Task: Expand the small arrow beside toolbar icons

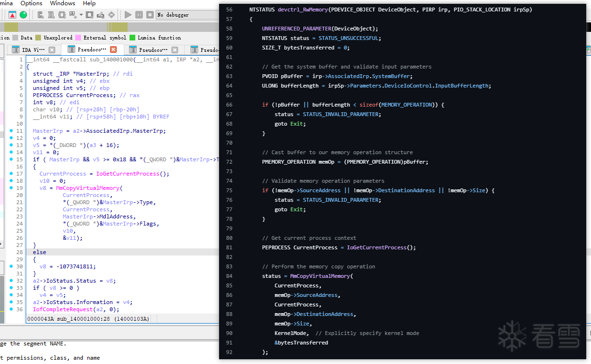Action: [x=81, y=15]
